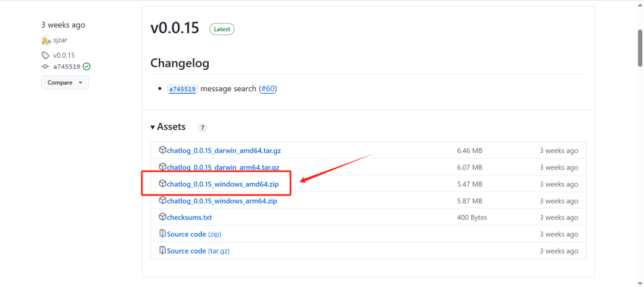
Task: Download chatlog_0.0.15_darwin_arm64.tar.gz
Action: tap(223, 167)
